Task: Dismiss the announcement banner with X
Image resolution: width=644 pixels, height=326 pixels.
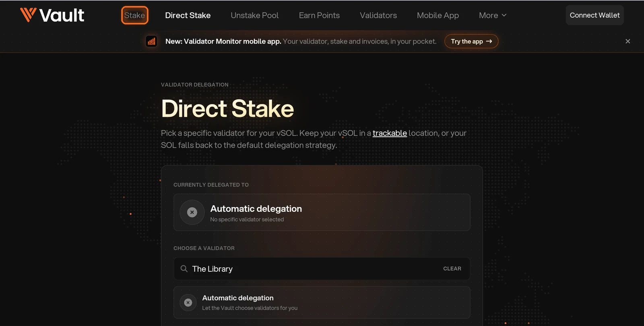Action: [x=627, y=41]
